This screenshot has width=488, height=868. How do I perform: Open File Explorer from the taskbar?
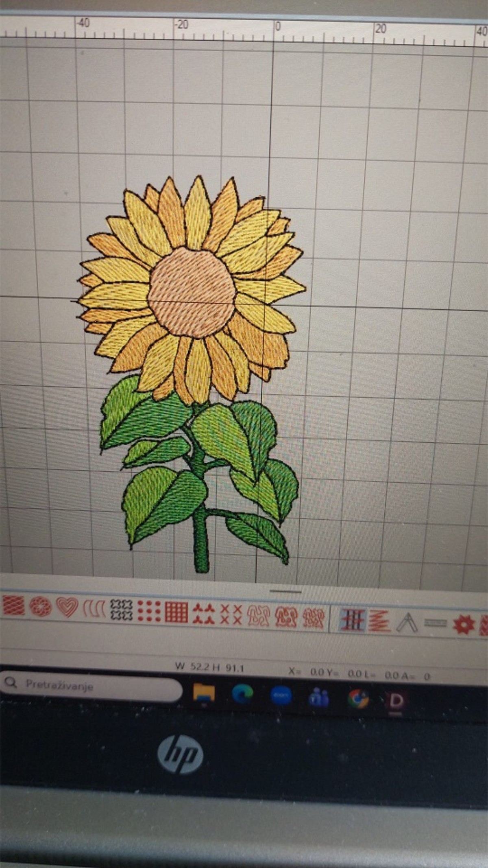point(204,692)
